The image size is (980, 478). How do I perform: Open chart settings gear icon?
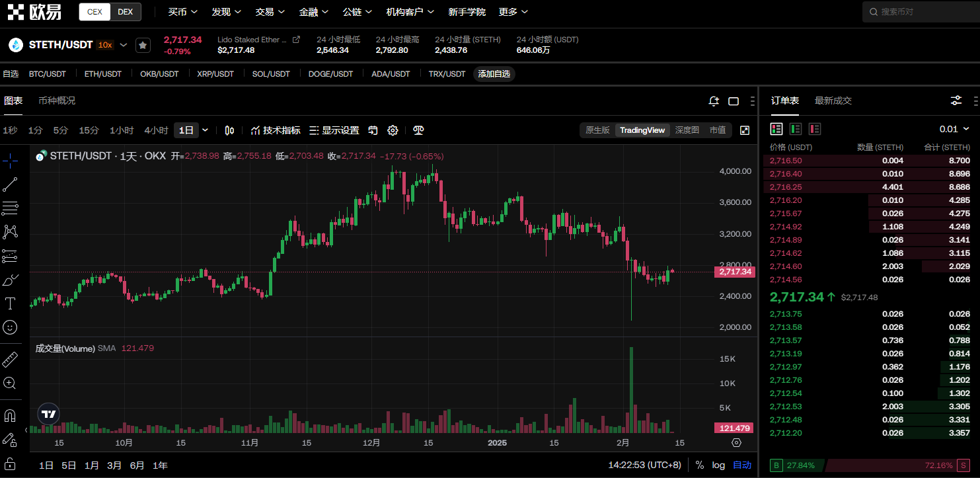point(393,130)
